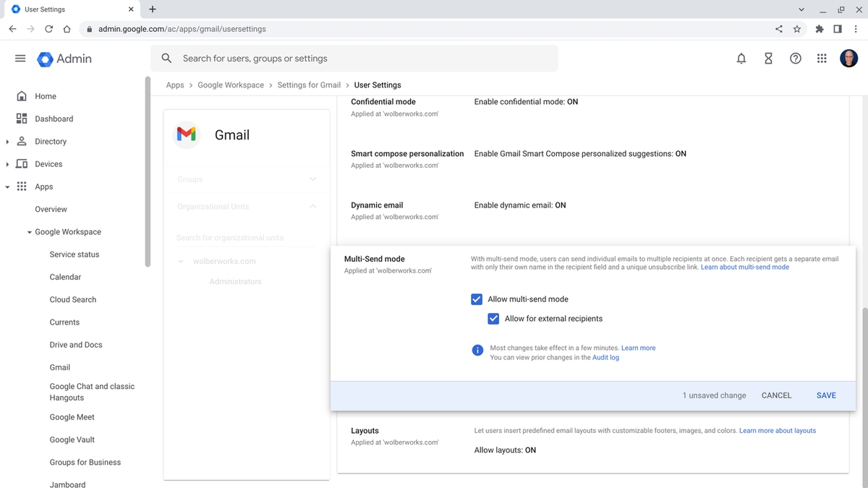
Task: Open the Google apps grid launcher
Action: point(822,59)
